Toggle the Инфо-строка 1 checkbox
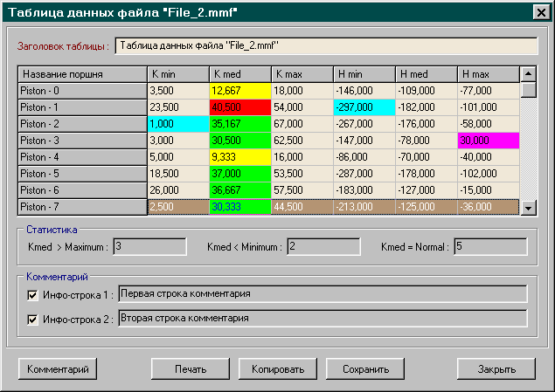The height and width of the screenshot is (392, 555). click(x=34, y=295)
